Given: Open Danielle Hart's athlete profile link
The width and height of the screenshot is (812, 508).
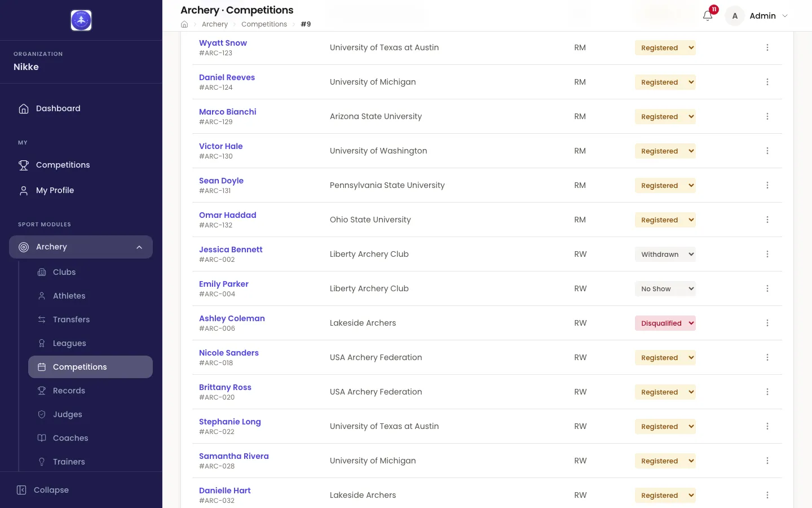Looking at the screenshot, I should click(x=224, y=491).
